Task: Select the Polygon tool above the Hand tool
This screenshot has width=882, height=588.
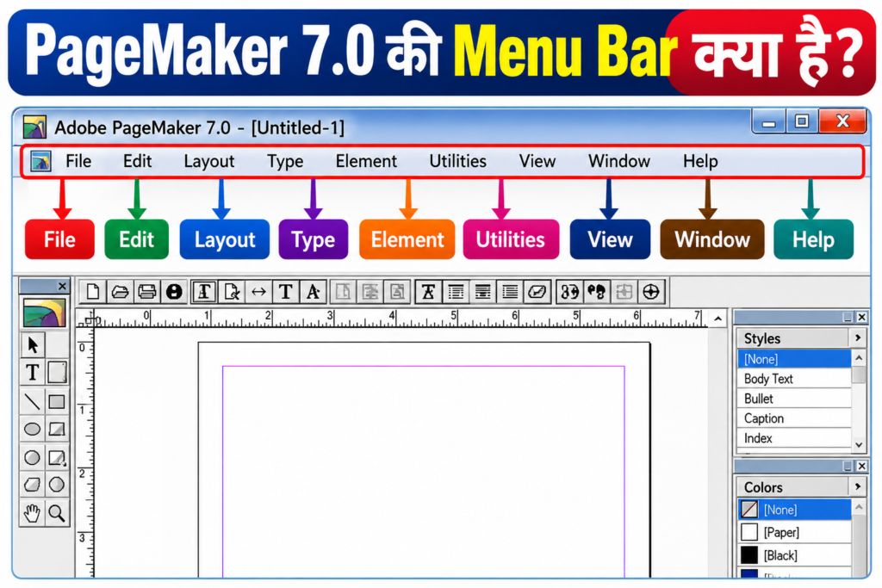Action: pos(32,485)
